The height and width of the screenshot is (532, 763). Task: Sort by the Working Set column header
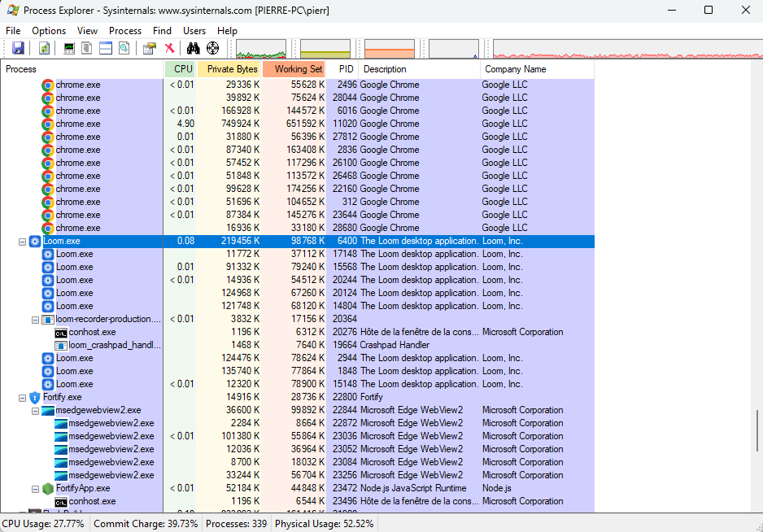tap(294, 69)
